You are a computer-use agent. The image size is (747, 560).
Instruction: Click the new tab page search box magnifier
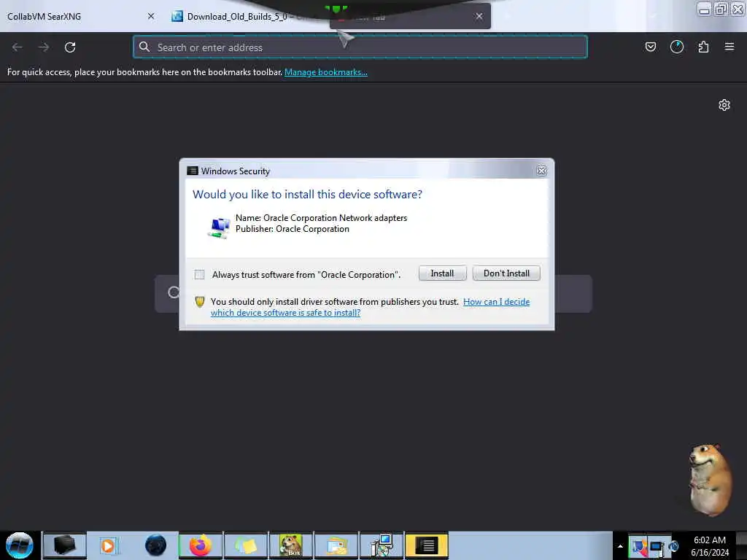click(x=174, y=292)
